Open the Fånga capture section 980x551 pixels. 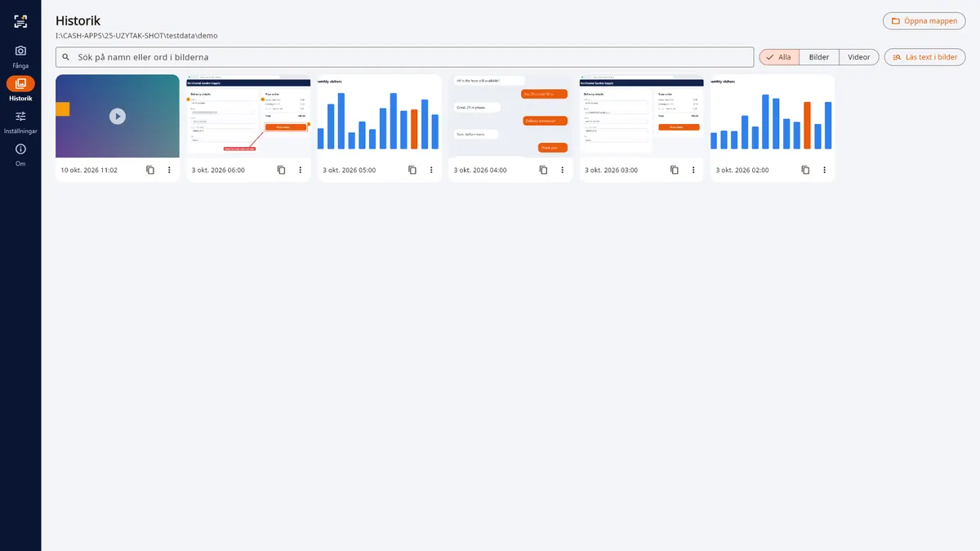tap(20, 56)
